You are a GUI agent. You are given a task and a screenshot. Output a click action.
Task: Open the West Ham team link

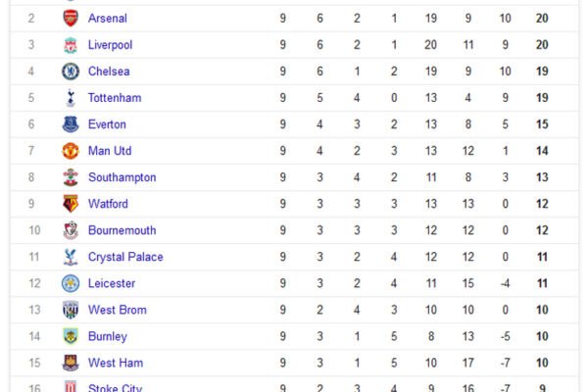(x=116, y=363)
